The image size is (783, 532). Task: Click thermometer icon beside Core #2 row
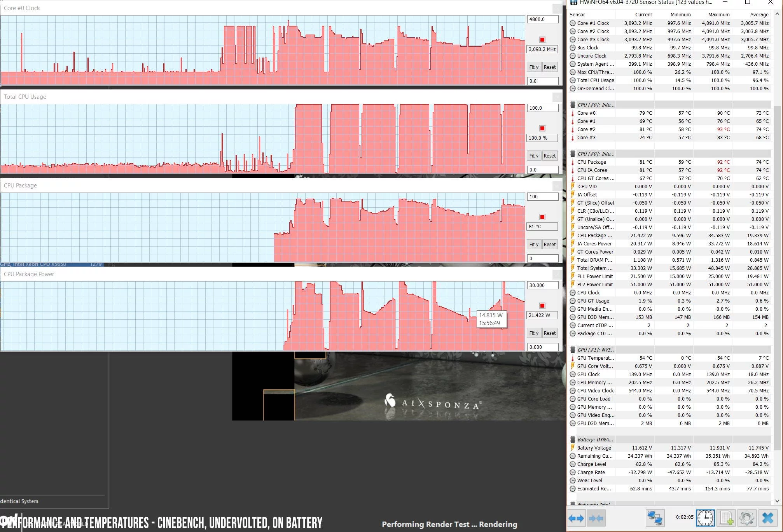point(572,129)
